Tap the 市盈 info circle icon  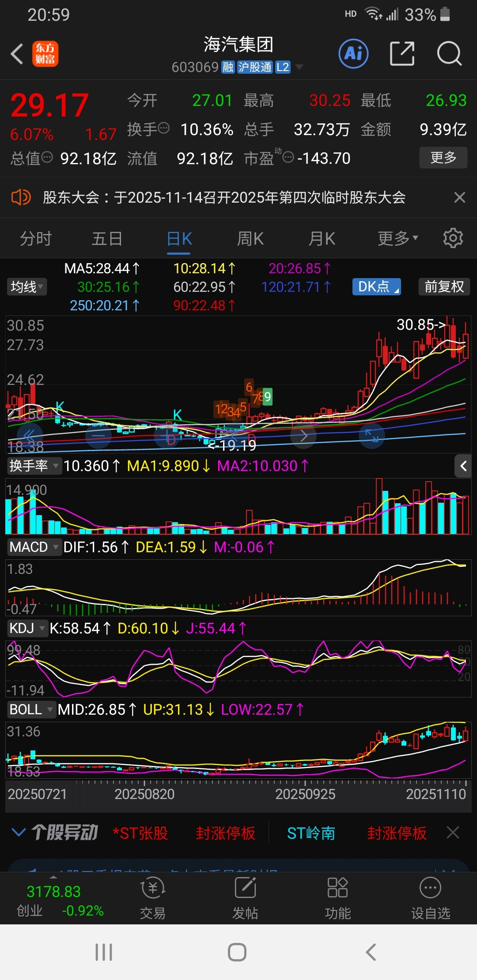(288, 157)
